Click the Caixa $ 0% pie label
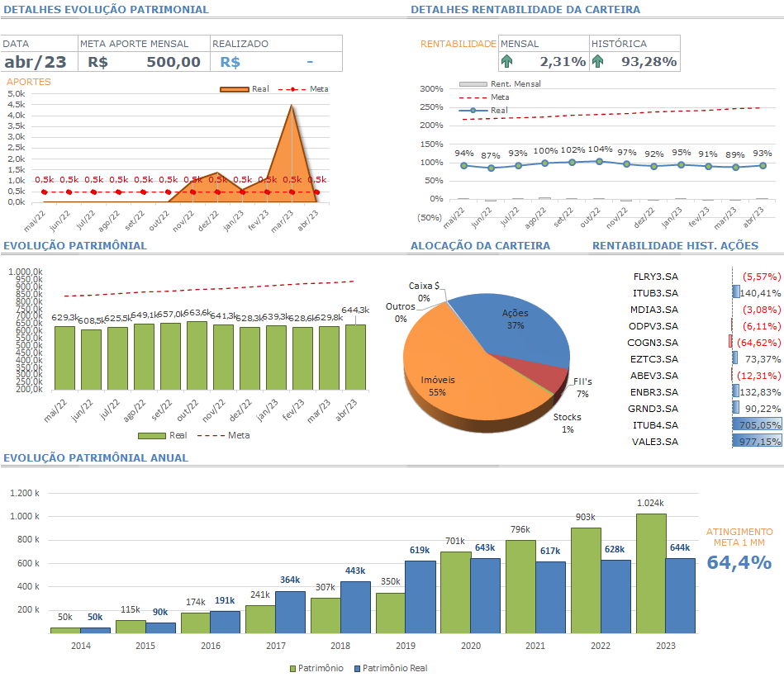 [x=424, y=291]
